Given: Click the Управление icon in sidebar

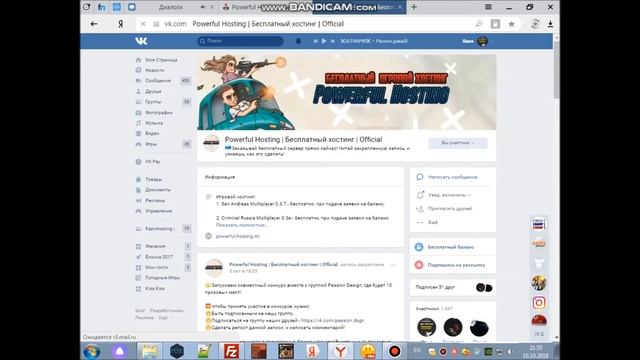Looking at the screenshot, I should pos(138,211).
